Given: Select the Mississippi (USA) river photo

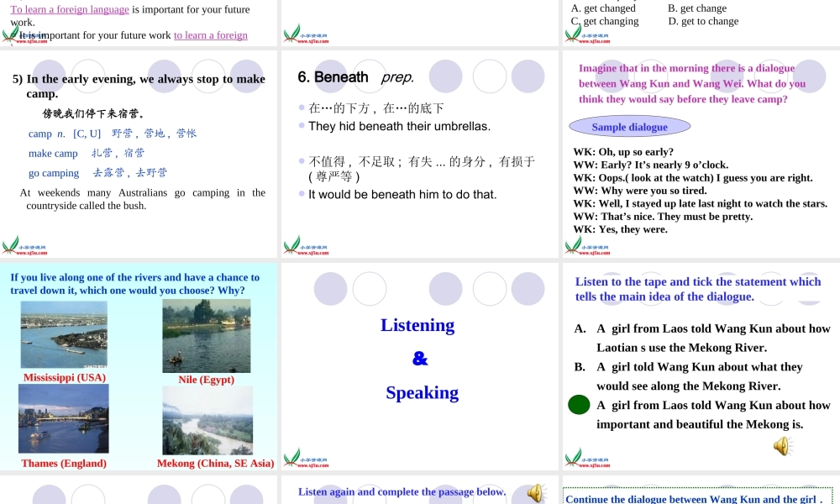Looking at the screenshot, I should click(x=64, y=334).
